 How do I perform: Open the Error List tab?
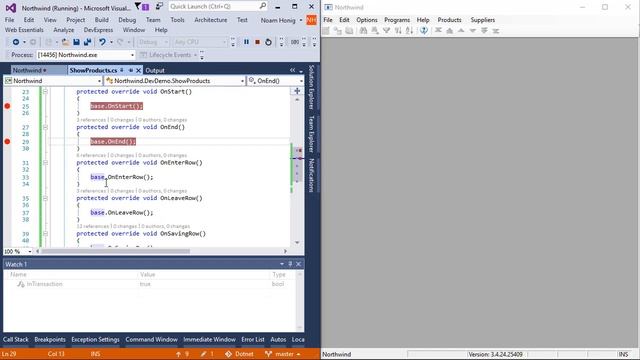(253, 340)
